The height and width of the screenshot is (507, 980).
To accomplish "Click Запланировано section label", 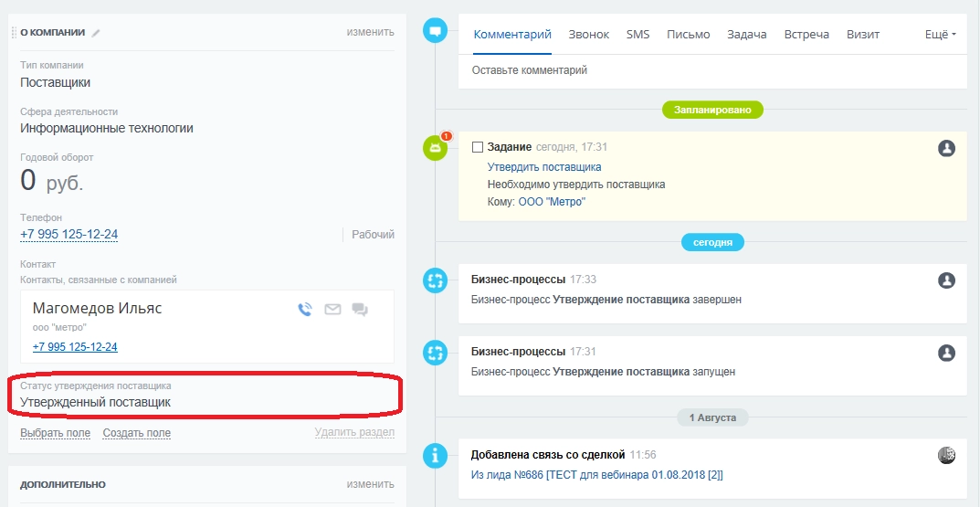I will click(x=712, y=110).
